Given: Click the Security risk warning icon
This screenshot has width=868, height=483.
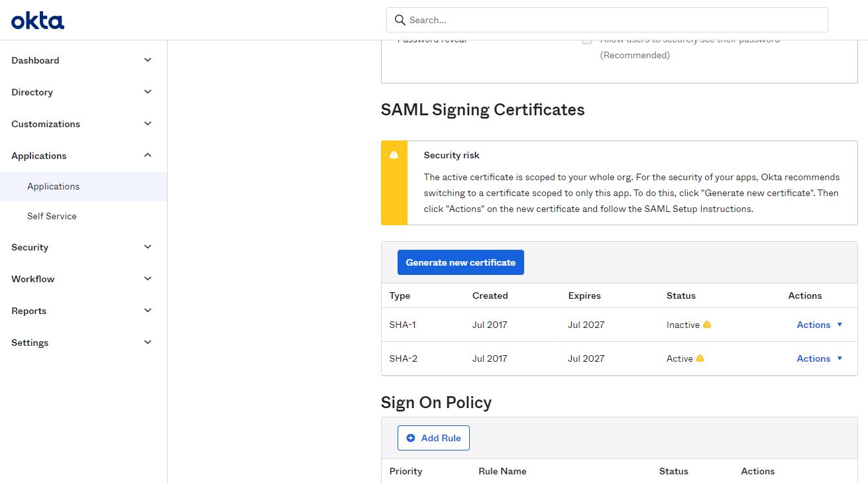Looking at the screenshot, I should pyautogui.click(x=394, y=154).
